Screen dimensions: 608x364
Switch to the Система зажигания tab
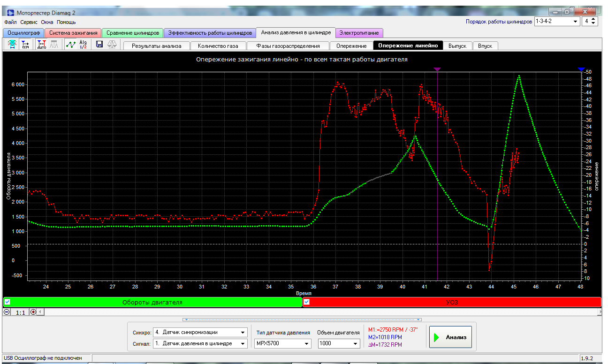tap(73, 33)
